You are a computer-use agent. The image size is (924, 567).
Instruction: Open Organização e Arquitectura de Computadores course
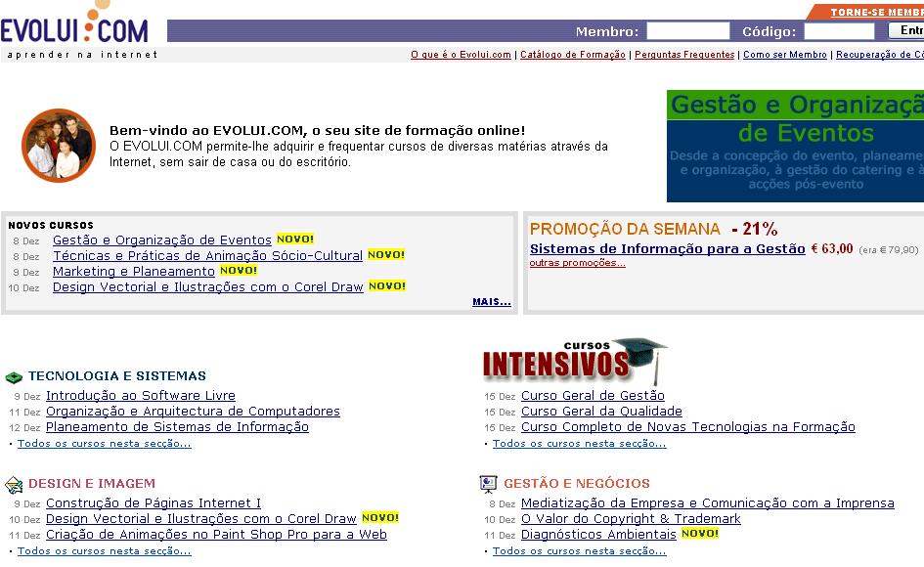pos(194,412)
